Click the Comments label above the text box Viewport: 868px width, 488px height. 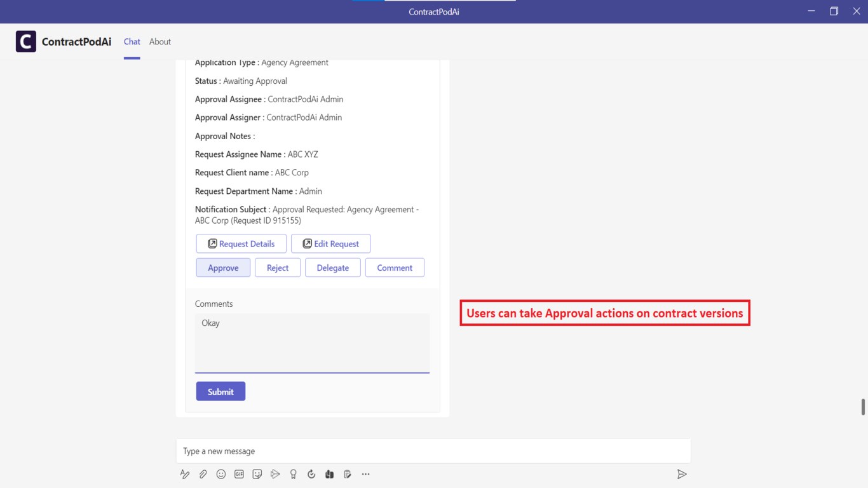[214, 304]
